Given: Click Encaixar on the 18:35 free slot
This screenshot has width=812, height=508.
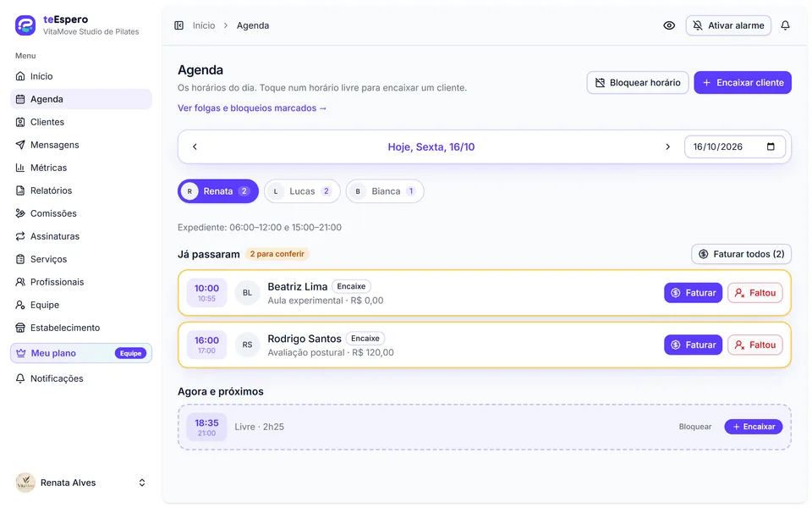Looking at the screenshot, I should pyautogui.click(x=753, y=427).
